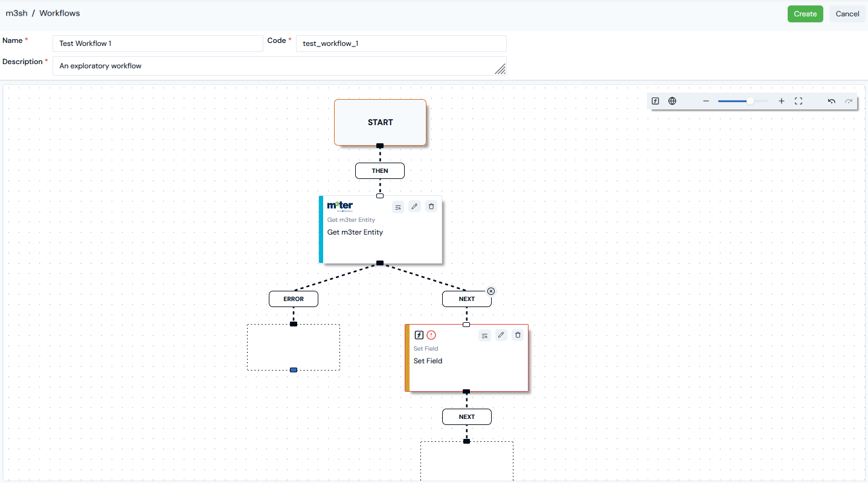Set the canvas zoom slider
The width and height of the screenshot is (868, 483).
[743, 101]
